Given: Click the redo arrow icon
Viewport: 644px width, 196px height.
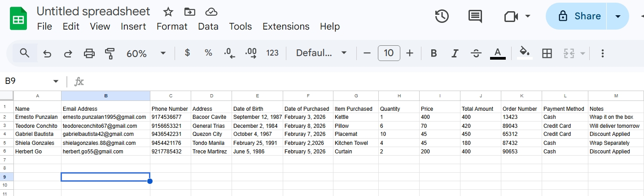Looking at the screenshot, I should [x=68, y=53].
